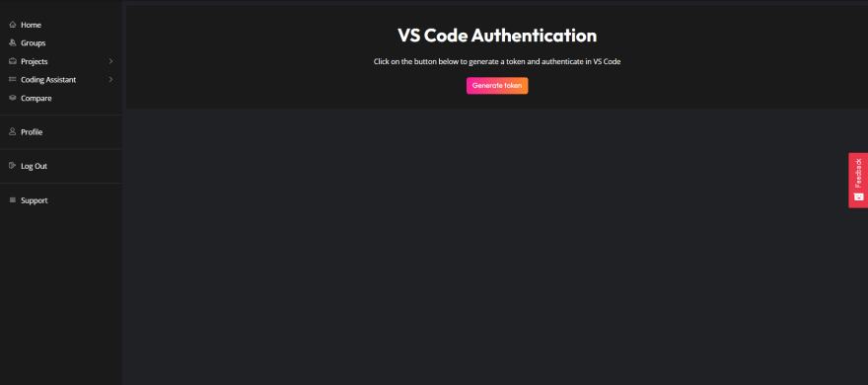Click the Home house icon in sidebar
This screenshot has width=868, height=385.
13,25
